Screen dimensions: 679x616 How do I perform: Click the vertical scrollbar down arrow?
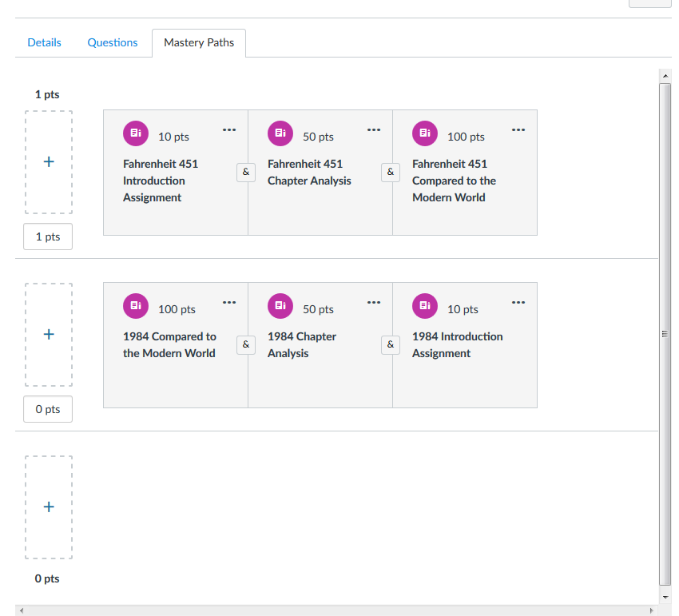tap(665, 597)
